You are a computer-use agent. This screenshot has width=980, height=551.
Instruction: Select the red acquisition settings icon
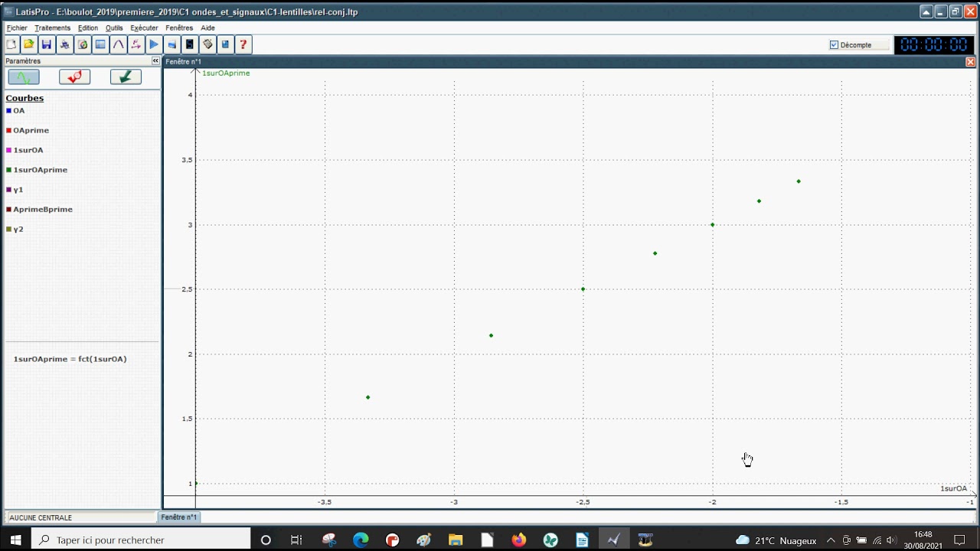point(75,77)
